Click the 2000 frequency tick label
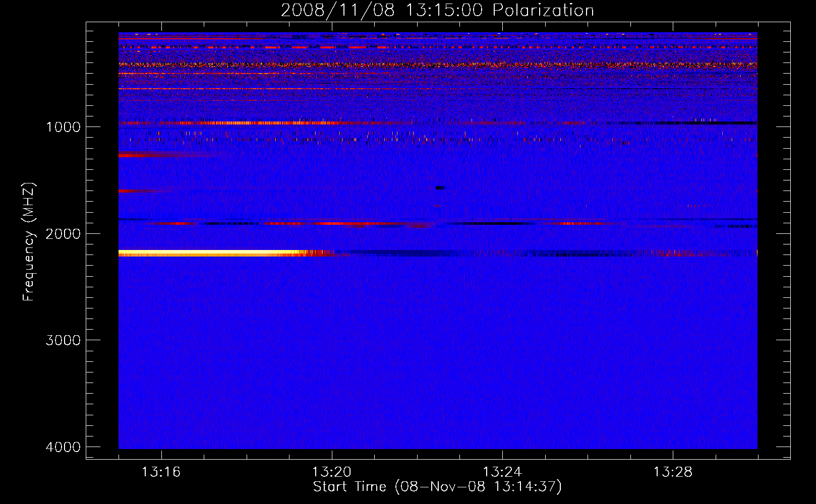 click(63, 233)
